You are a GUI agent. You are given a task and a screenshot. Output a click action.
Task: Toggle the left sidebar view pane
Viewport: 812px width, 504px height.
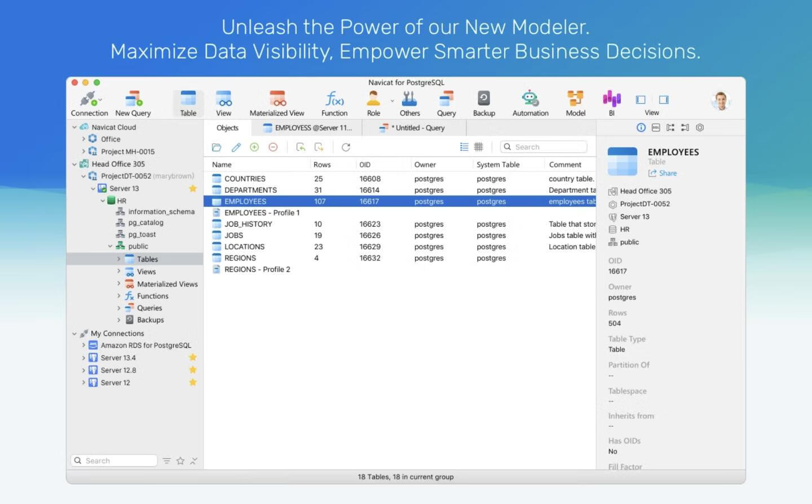[x=641, y=100]
